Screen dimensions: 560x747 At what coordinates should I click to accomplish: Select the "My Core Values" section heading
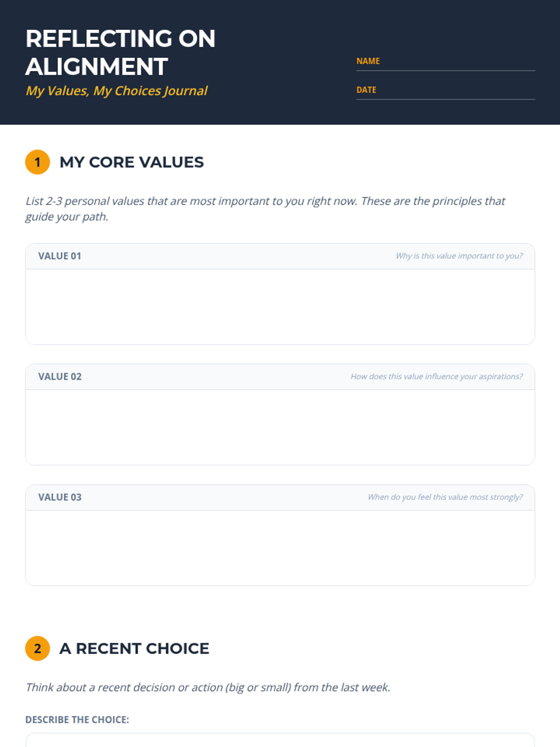[x=132, y=162]
